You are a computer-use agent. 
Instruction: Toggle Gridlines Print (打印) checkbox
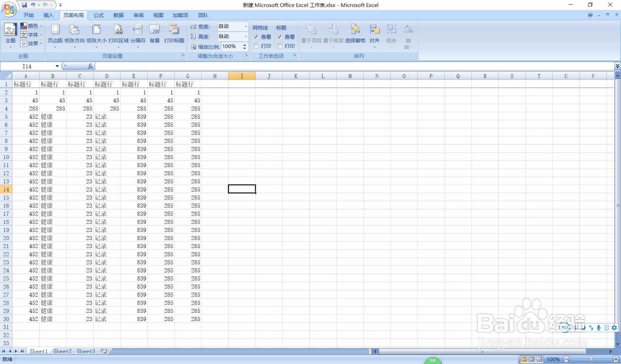coord(256,46)
